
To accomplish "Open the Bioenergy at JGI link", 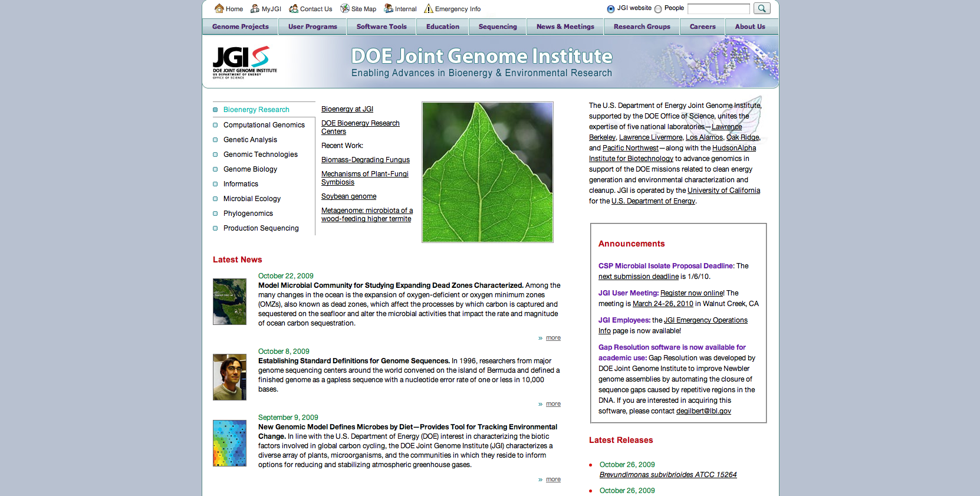I will [x=347, y=109].
